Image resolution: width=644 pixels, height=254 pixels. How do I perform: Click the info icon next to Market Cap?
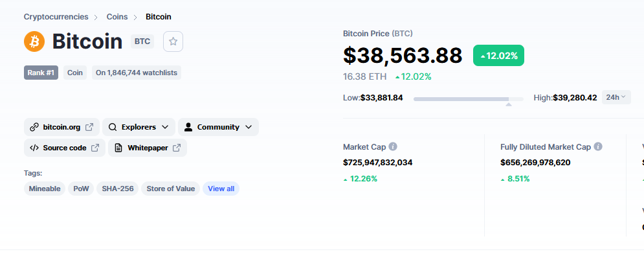coord(393,146)
